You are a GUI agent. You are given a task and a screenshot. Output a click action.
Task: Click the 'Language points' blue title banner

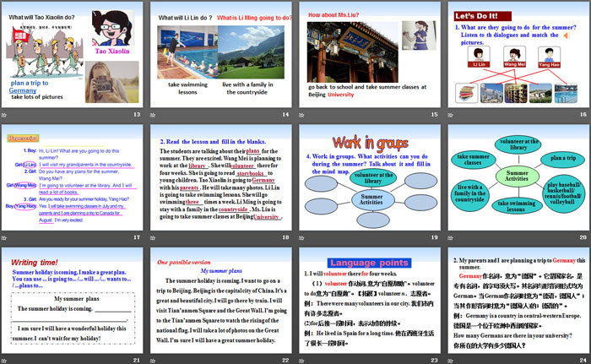370,263
